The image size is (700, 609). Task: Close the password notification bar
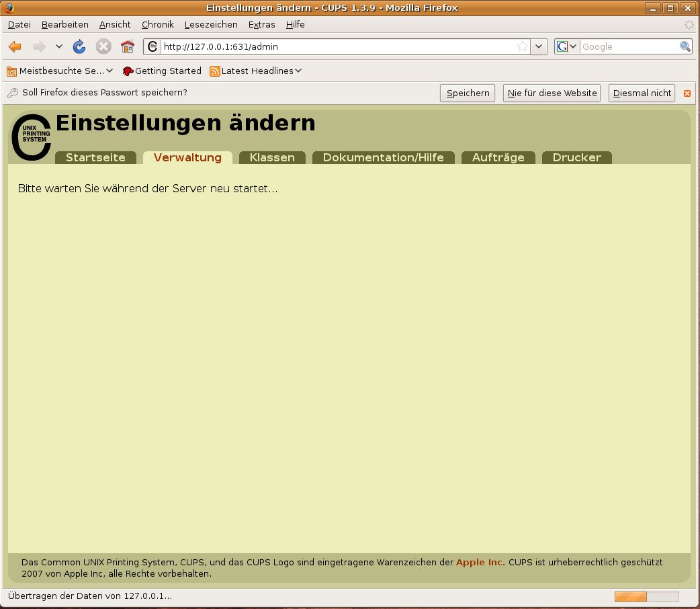687,93
